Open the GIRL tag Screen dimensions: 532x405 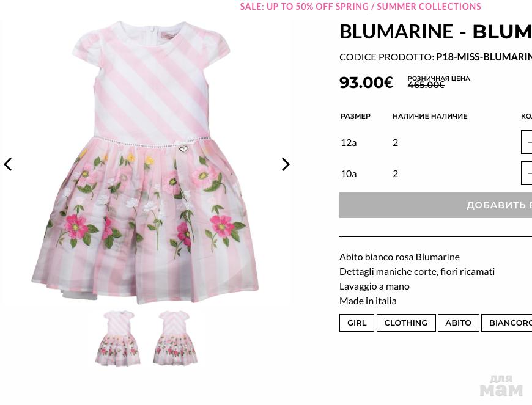[357, 323]
